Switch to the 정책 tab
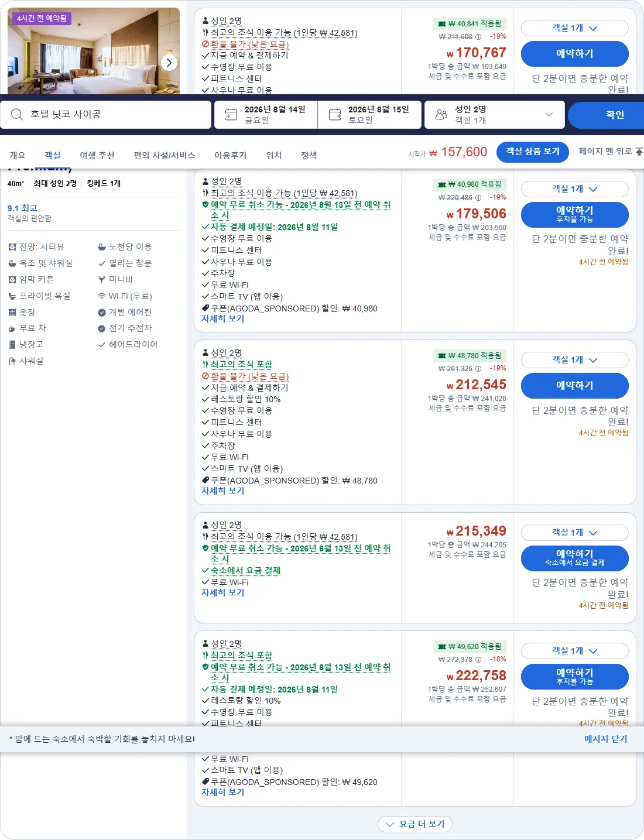This screenshot has width=644, height=840. tap(309, 155)
